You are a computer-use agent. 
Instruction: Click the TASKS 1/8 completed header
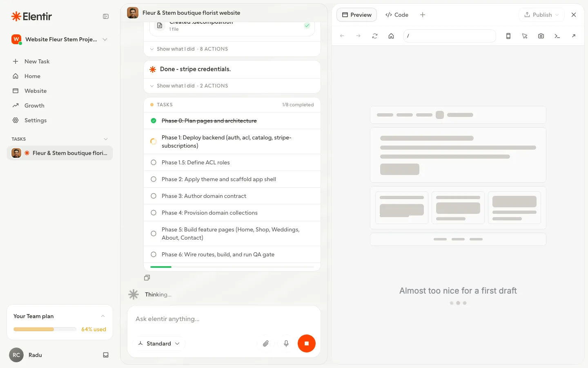click(232, 105)
